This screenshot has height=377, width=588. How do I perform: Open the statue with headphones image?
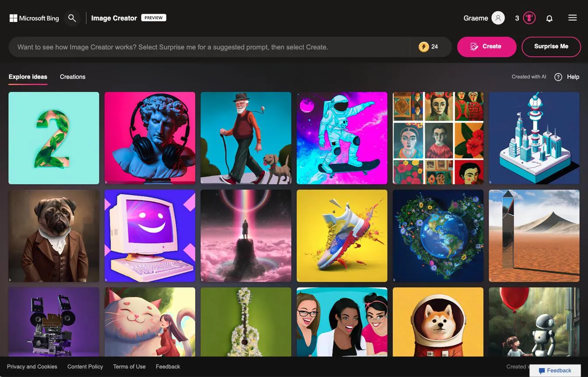tap(150, 138)
